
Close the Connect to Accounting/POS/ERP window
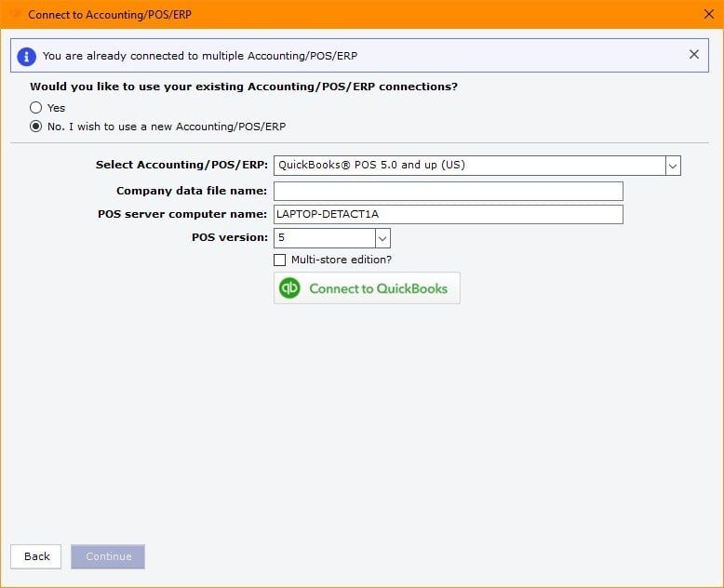709,14
